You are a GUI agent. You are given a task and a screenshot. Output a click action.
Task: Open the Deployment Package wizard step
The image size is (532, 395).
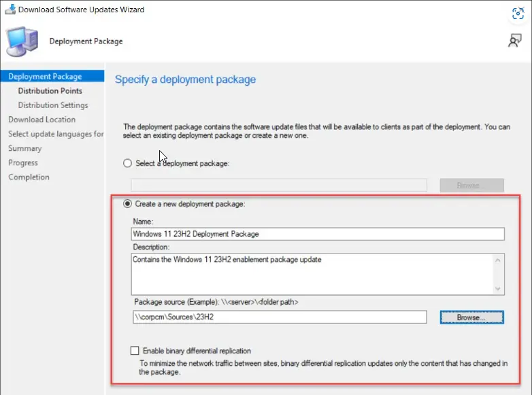coord(45,77)
